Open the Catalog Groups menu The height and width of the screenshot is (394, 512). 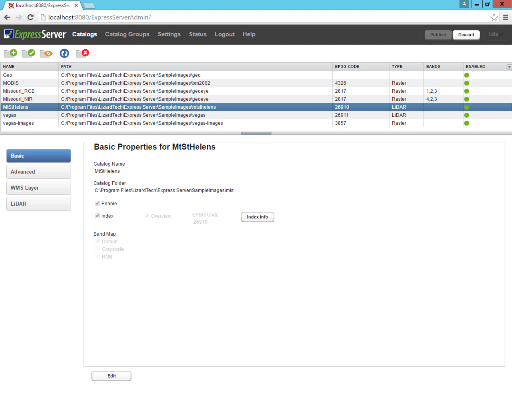pyautogui.click(x=127, y=34)
